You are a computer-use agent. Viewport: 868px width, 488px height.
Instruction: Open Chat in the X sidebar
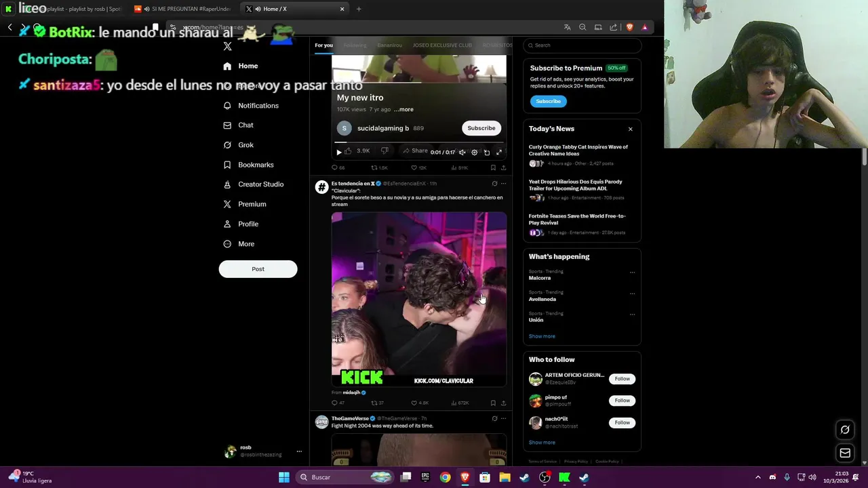238,125
